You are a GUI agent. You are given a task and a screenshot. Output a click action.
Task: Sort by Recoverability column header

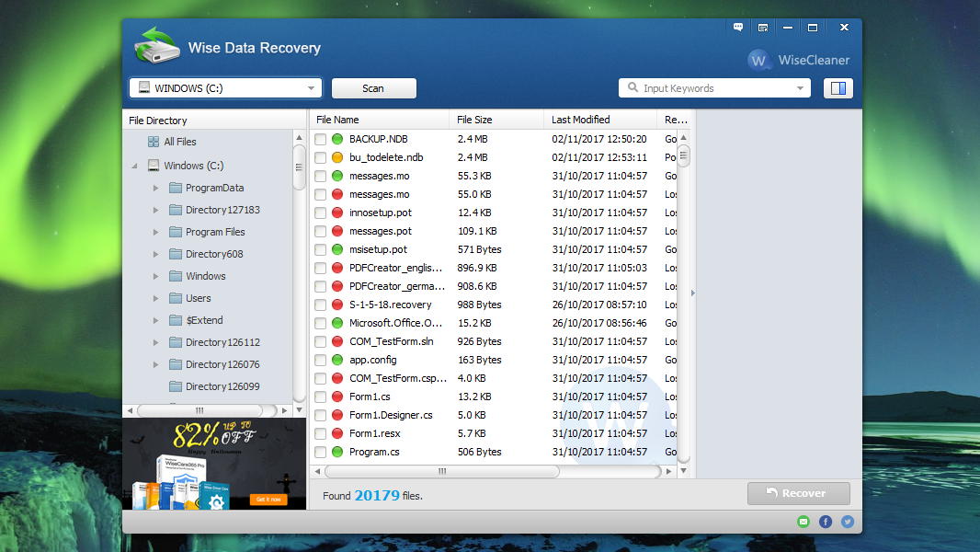pos(676,120)
